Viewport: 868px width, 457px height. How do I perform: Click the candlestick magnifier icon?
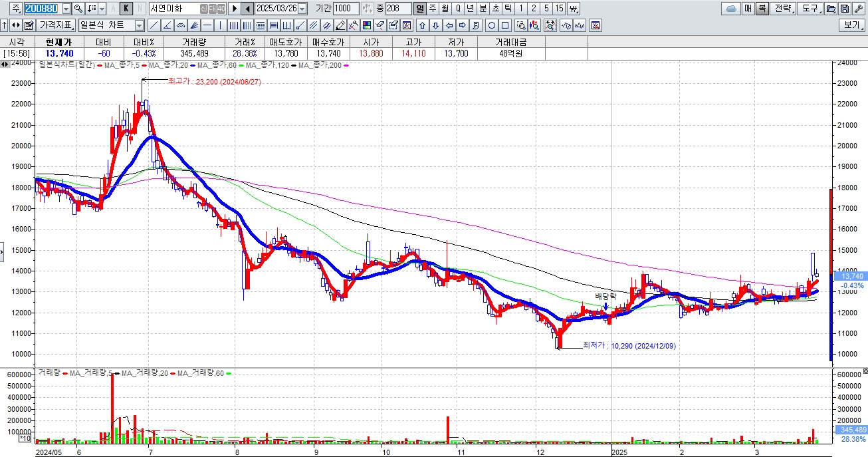[x=534, y=25]
